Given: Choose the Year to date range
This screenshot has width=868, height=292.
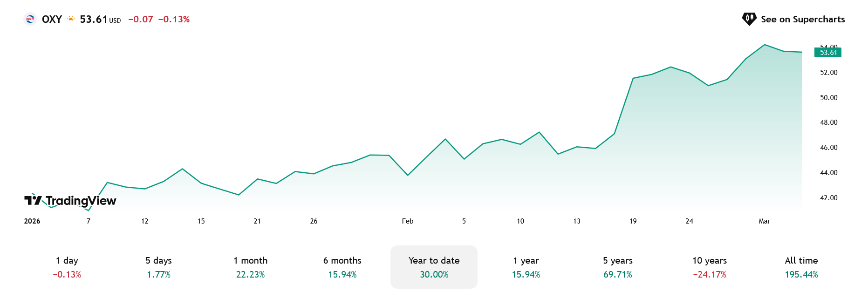Looking at the screenshot, I should coord(434,267).
